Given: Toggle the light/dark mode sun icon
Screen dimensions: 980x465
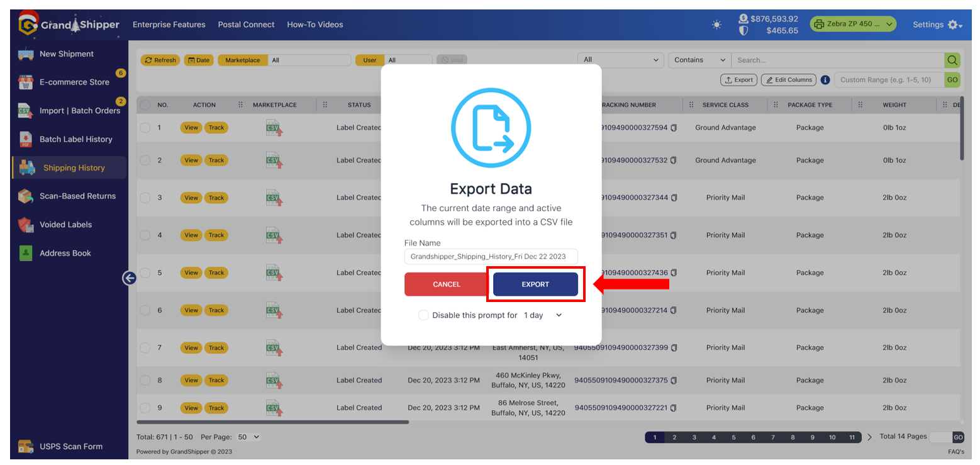Looking at the screenshot, I should tap(716, 25).
